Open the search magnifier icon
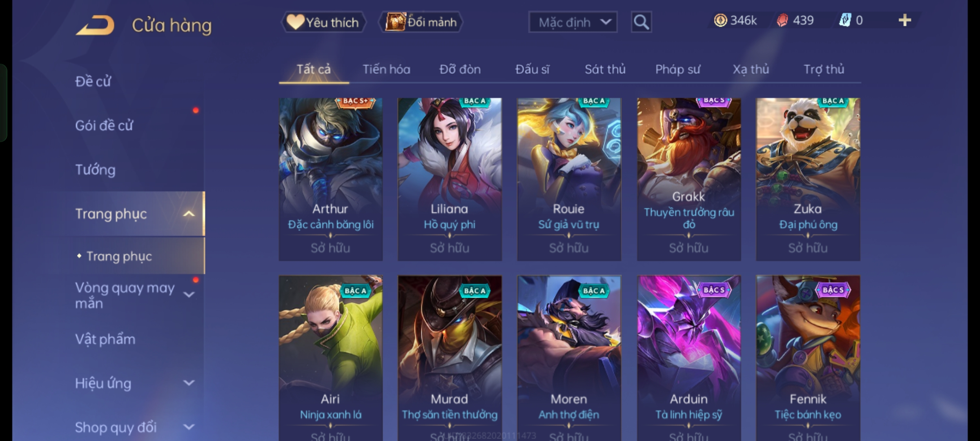Image resolution: width=980 pixels, height=441 pixels. [641, 22]
